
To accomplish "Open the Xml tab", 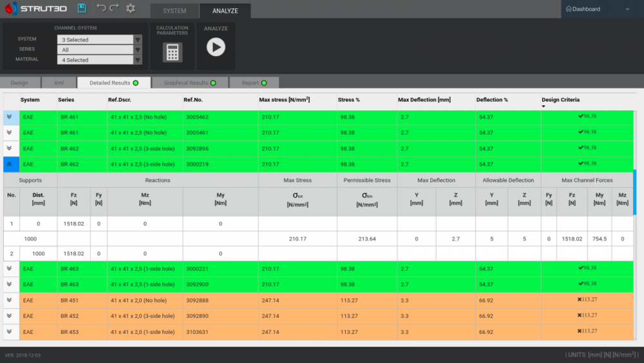I will [59, 83].
